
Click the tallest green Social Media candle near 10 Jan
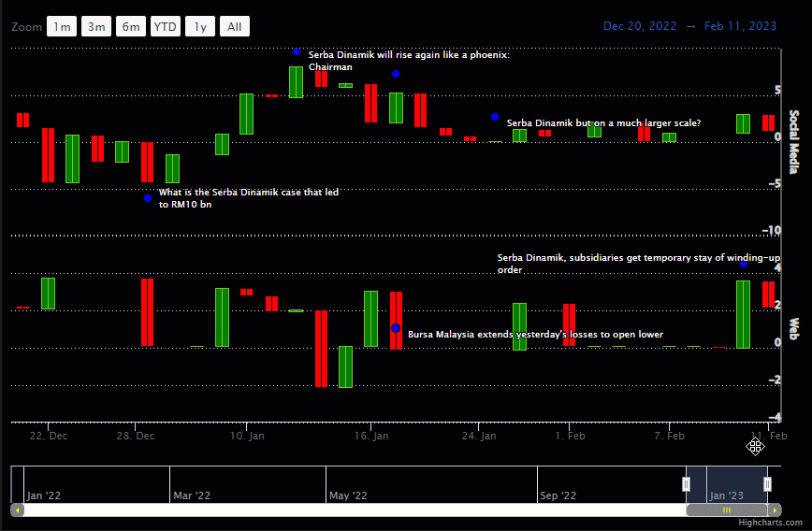(x=247, y=114)
